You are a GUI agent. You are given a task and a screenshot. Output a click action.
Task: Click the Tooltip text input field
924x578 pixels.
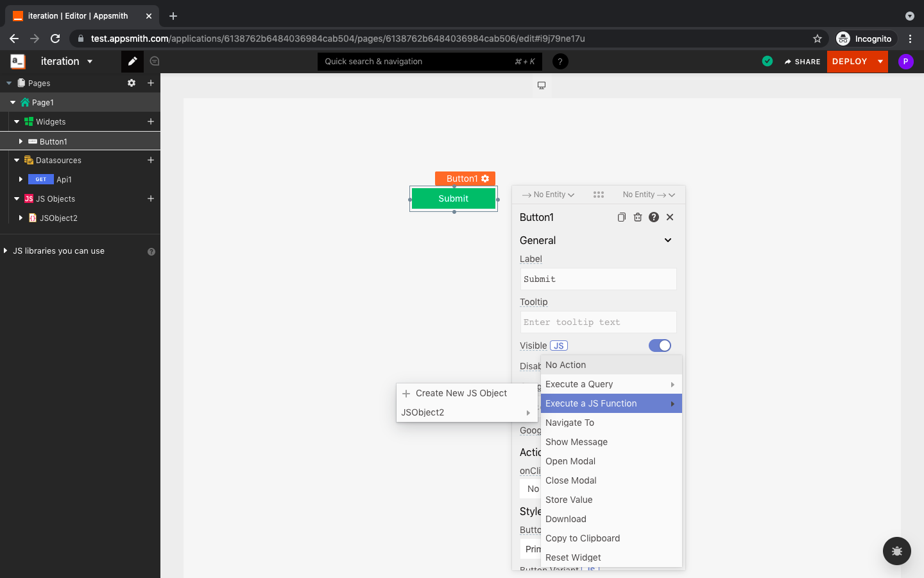598,322
